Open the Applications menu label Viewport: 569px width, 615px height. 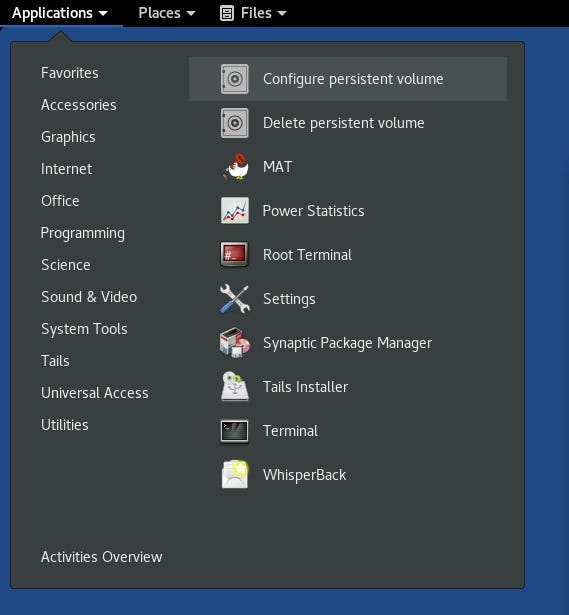tap(52, 13)
